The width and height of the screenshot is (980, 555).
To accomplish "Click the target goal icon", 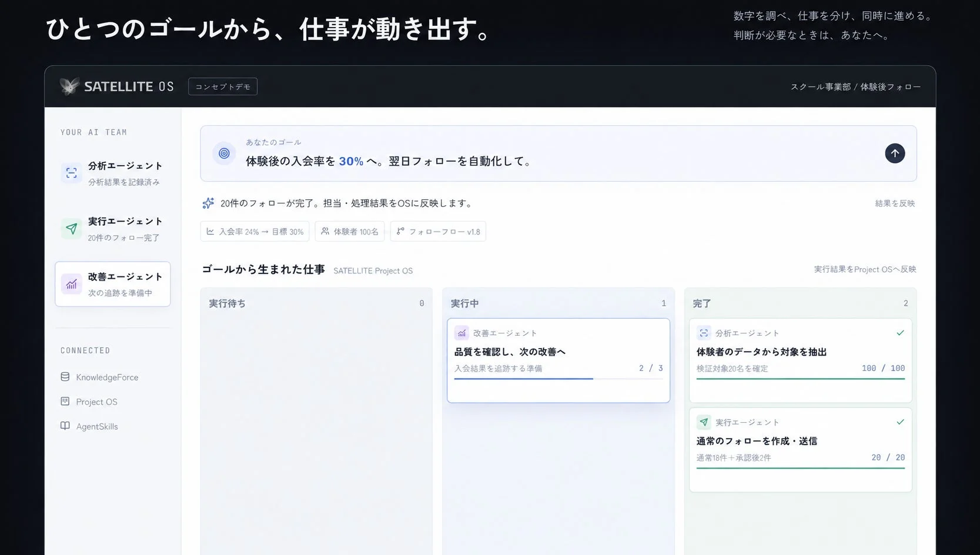I will point(224,153).
